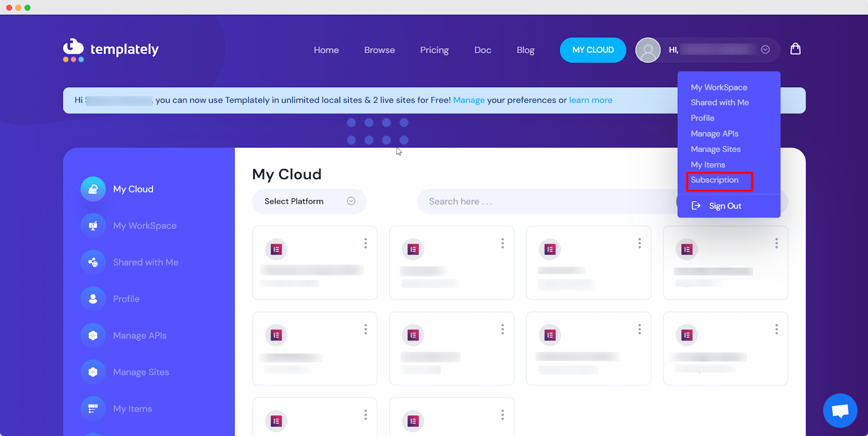Open kebab menu on top-row third card
868x436 pixels.
pos(640,243)
